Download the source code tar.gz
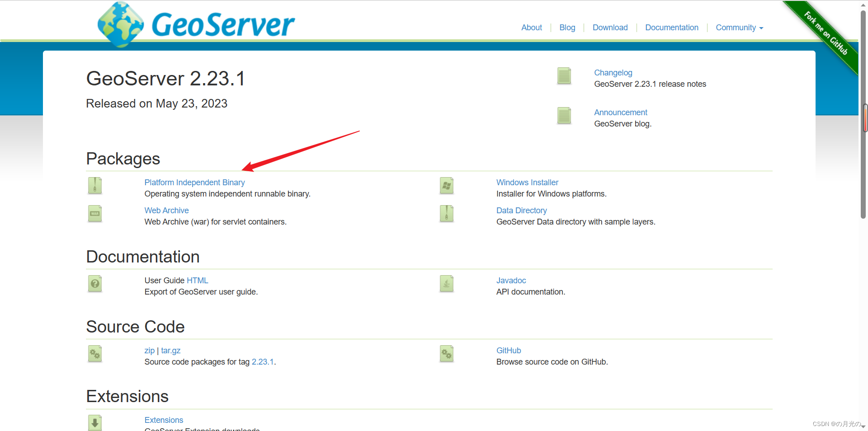This screenshot has height=431, width=868. pyautogui.click(x=171, y=351)
